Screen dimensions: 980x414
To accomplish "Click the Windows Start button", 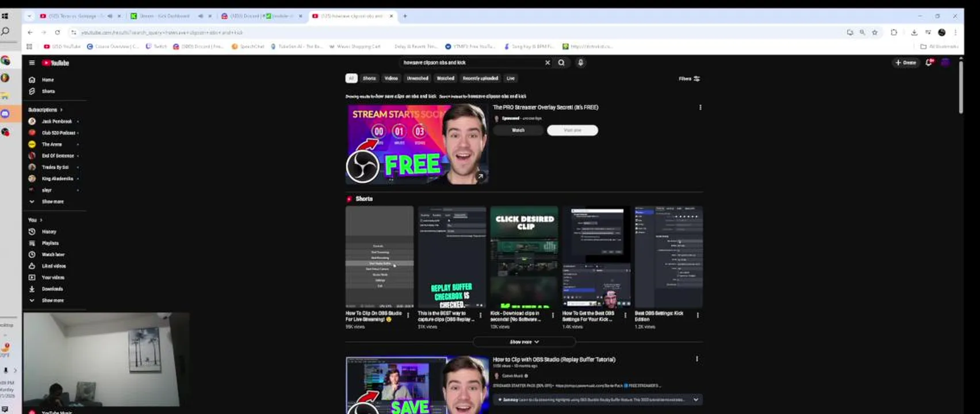I will (5, 16).
